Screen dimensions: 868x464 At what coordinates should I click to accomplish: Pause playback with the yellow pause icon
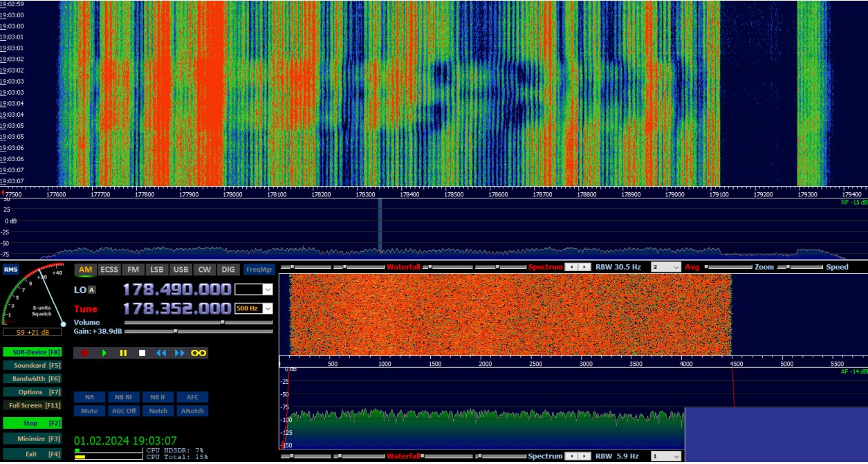point(123,353)
